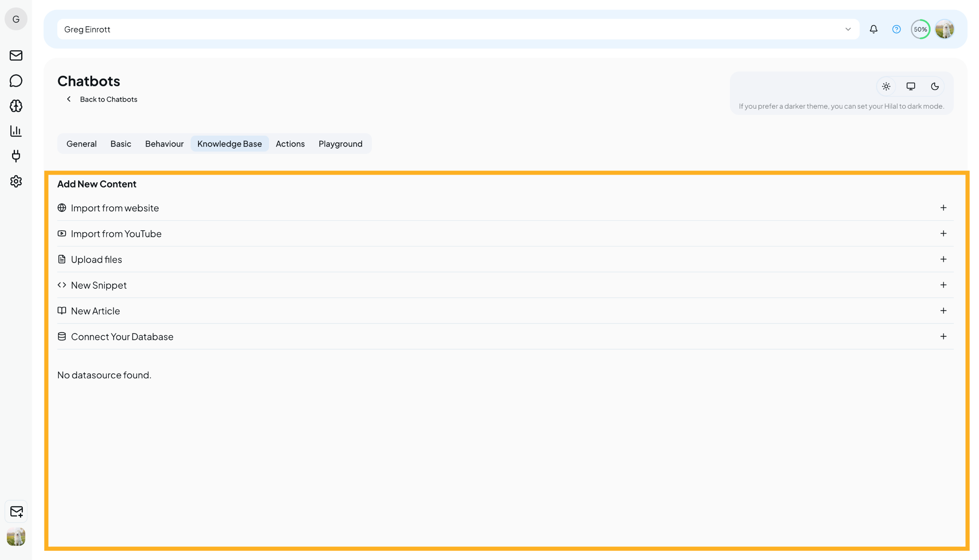Enable light theme with the sun icon
979x560 pixels.
tap(886, 86)
